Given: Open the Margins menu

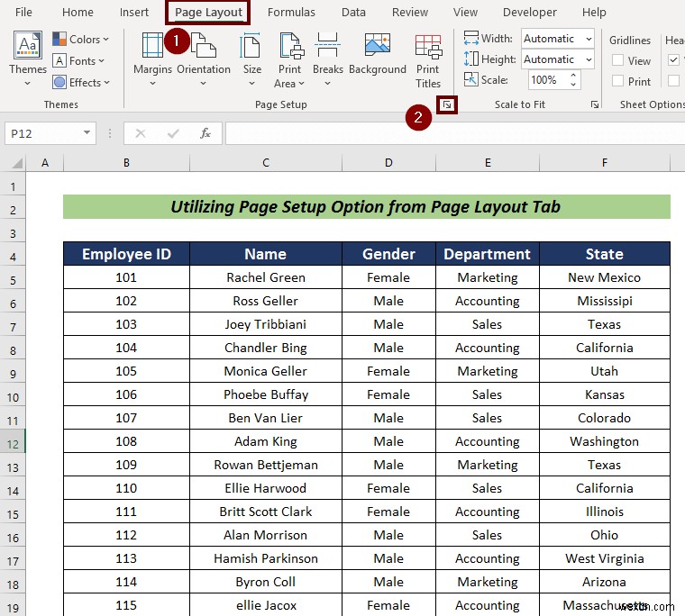Looking at the screenshot, I should click(152, 59).
